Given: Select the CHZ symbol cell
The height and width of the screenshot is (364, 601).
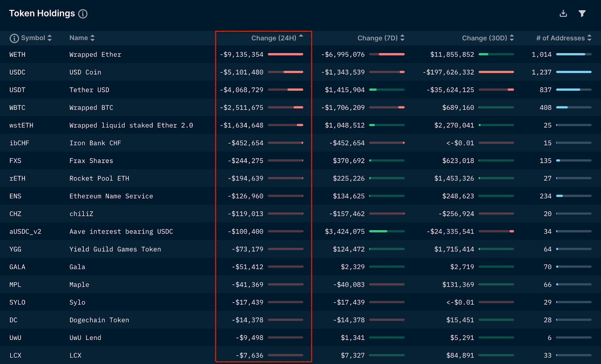Looking at the screenshot, I should tap(15, 214).
